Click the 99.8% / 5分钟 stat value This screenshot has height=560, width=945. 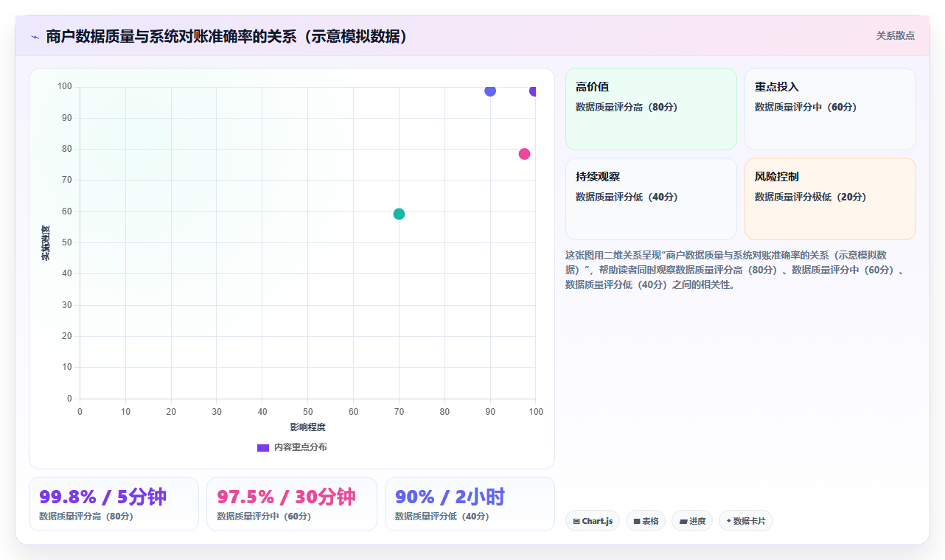103,497
